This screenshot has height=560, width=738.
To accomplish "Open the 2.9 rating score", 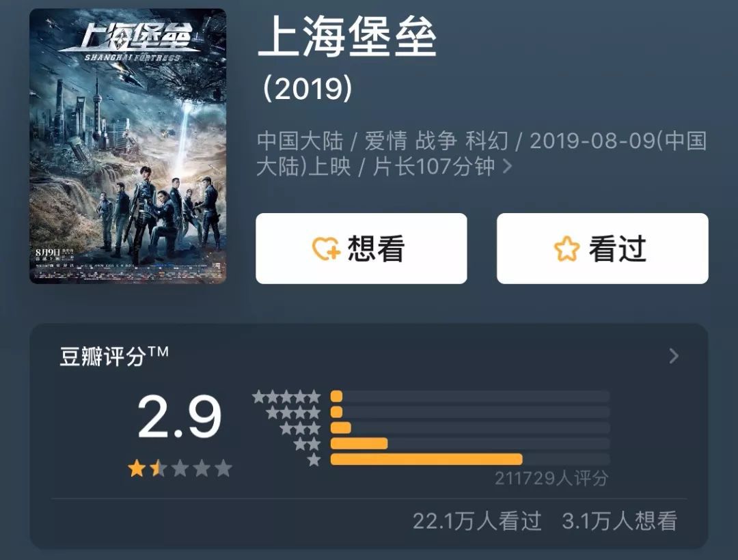I will (179, 417).
